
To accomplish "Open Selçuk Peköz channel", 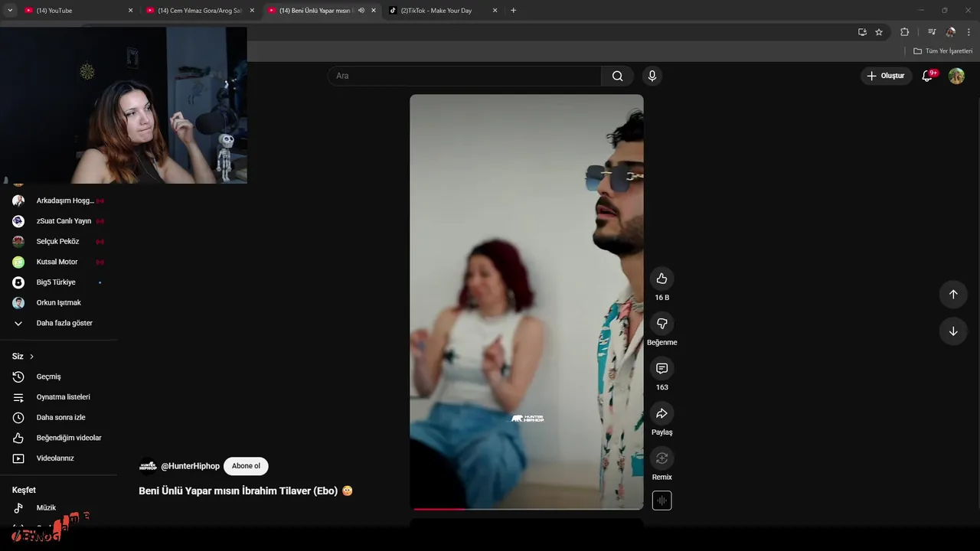I will tap(59, 242).
